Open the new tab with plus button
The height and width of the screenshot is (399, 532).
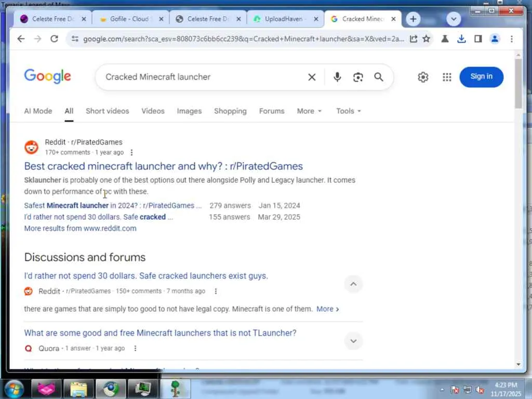[413, 19]
